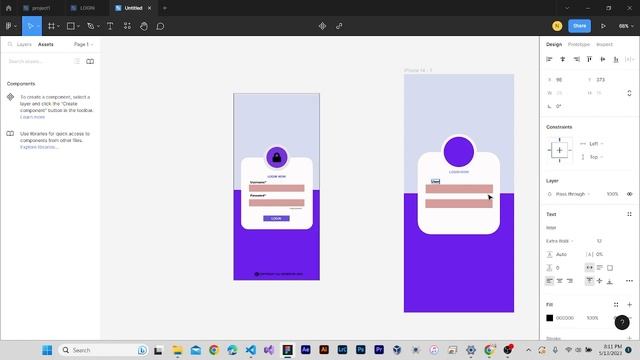Go to the Figma home screen
The height and width of the screenshot is (360, 640).
9,8
